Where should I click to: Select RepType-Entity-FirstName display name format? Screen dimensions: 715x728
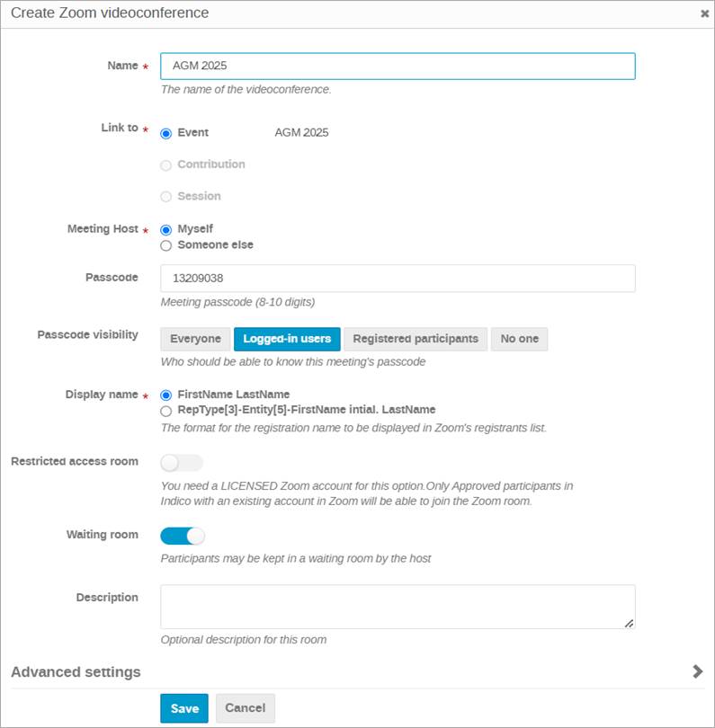165,411
